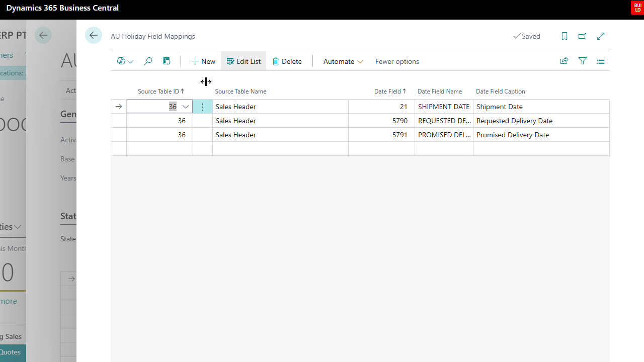The image size is (644, 362).
Task: Delete the selected mapping row
Action: pyautogui.click(x=287, y=61)
